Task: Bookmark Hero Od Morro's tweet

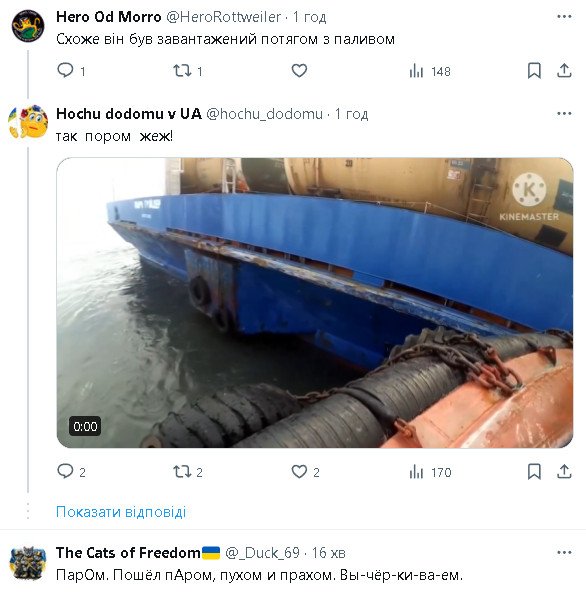Action: pos(534,71)
